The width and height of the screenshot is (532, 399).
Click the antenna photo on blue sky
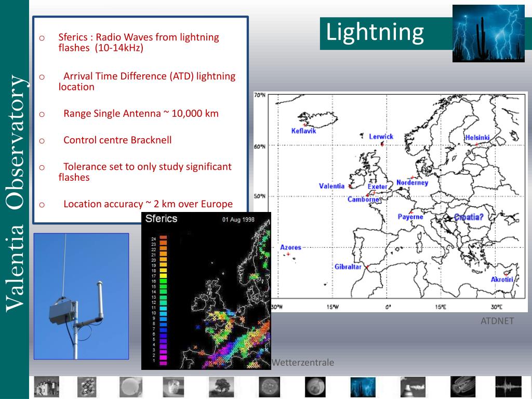pos(81,296)
